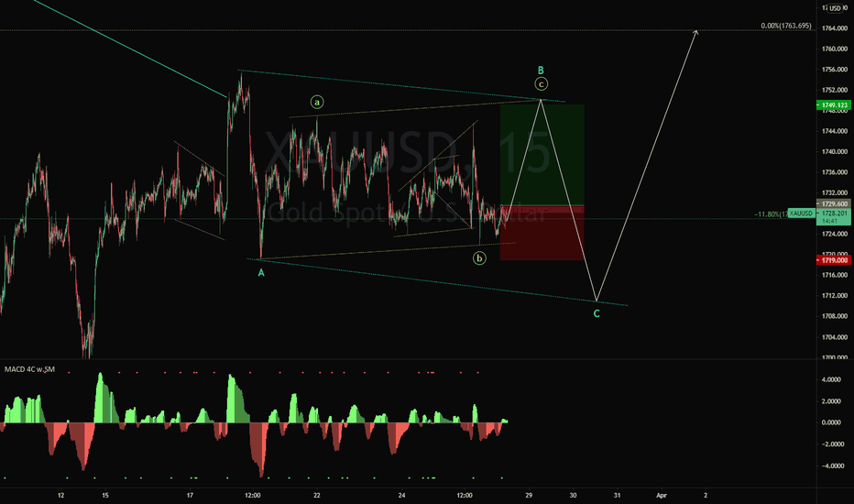Click the 1716.000 price scale tick

(835, 275)
